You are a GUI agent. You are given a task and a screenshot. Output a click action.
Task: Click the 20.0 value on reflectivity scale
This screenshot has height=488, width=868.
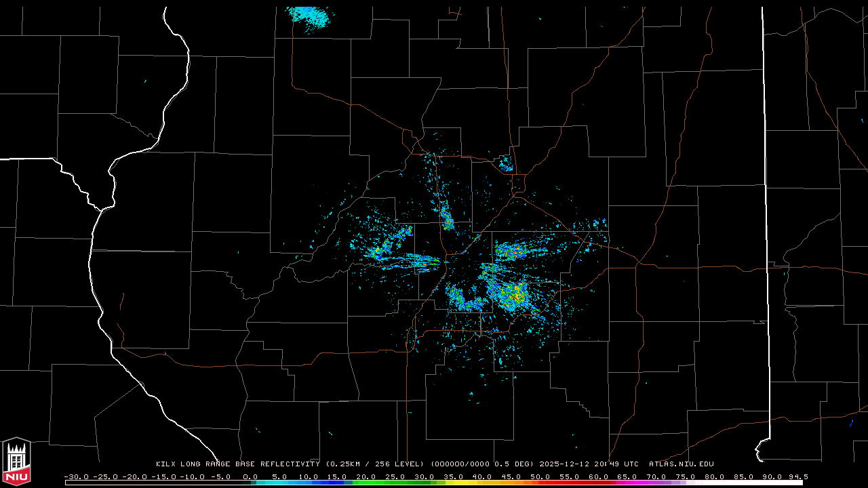366,476
